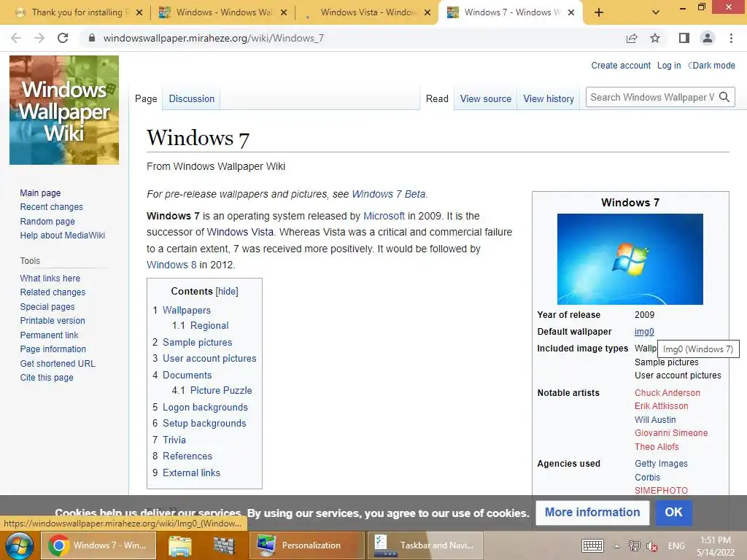Click the network tray icon
Image resolution: width=747 pixels, height=560 pixels.
click(634, 545)
